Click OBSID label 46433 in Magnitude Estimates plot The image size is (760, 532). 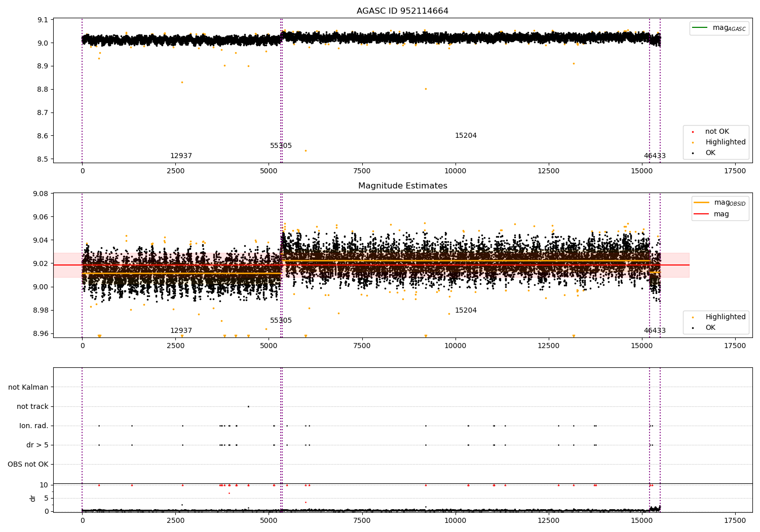click(x=655, y=331)
